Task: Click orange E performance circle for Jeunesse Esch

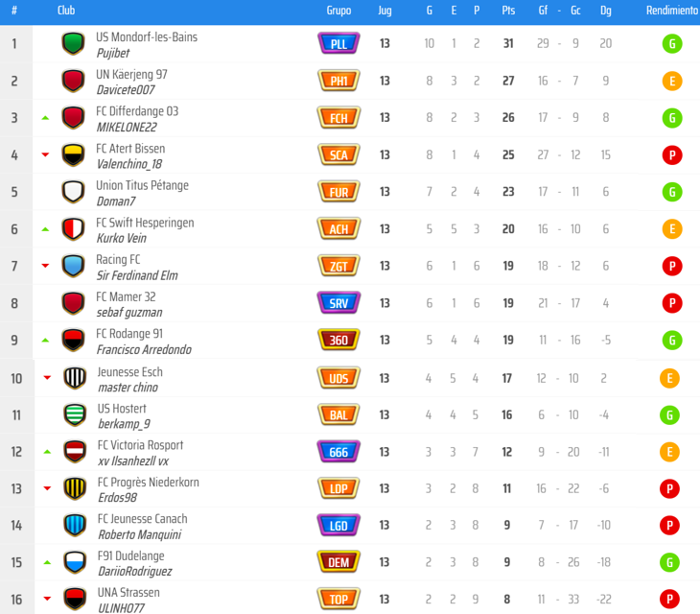Action: pos(672,378)
